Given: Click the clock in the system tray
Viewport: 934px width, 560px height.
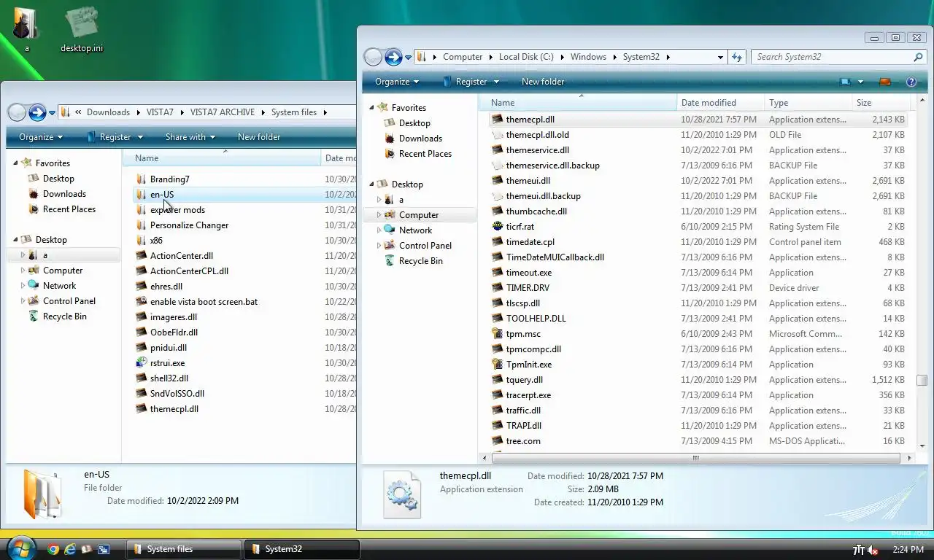Looking at the screenshot, I should coord(908,550).
